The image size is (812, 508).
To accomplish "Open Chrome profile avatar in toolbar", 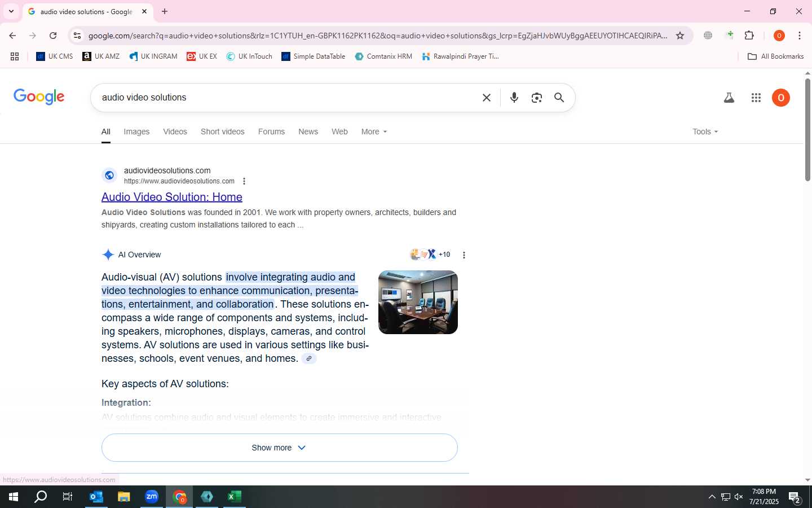I will coord(779,36).
